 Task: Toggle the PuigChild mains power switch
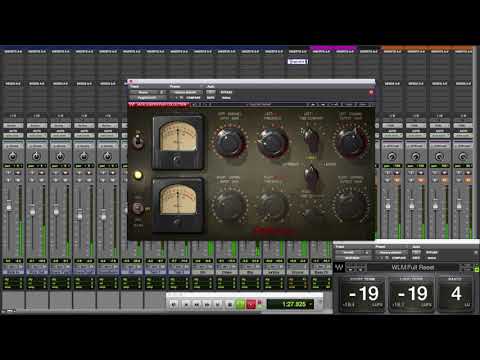[137, 208]
